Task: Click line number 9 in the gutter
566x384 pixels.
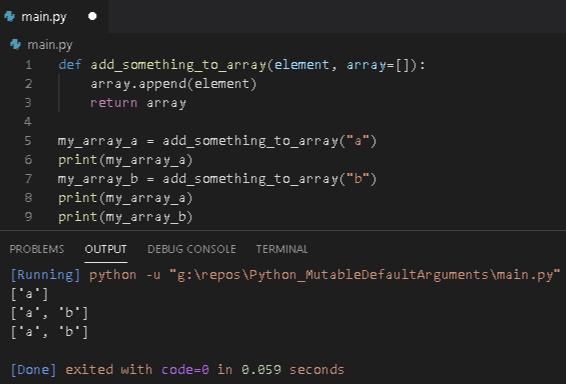Action: 28,217
